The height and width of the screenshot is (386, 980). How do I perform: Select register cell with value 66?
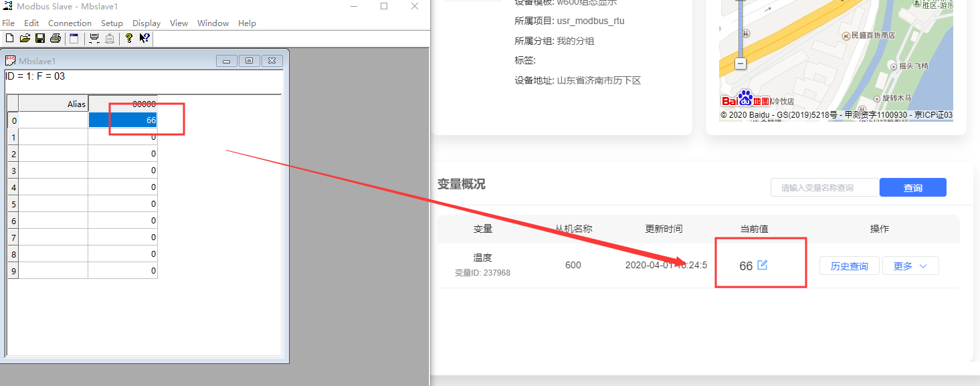click(123, 120)
